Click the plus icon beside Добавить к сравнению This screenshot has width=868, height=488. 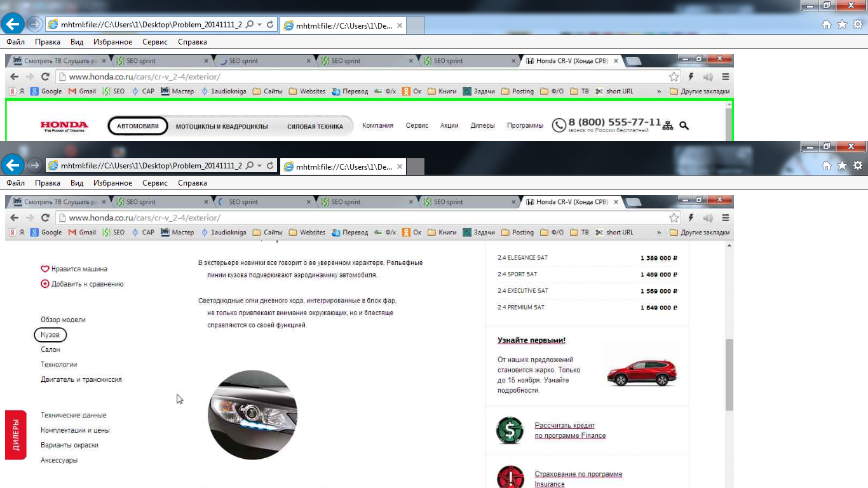point(45,284)
